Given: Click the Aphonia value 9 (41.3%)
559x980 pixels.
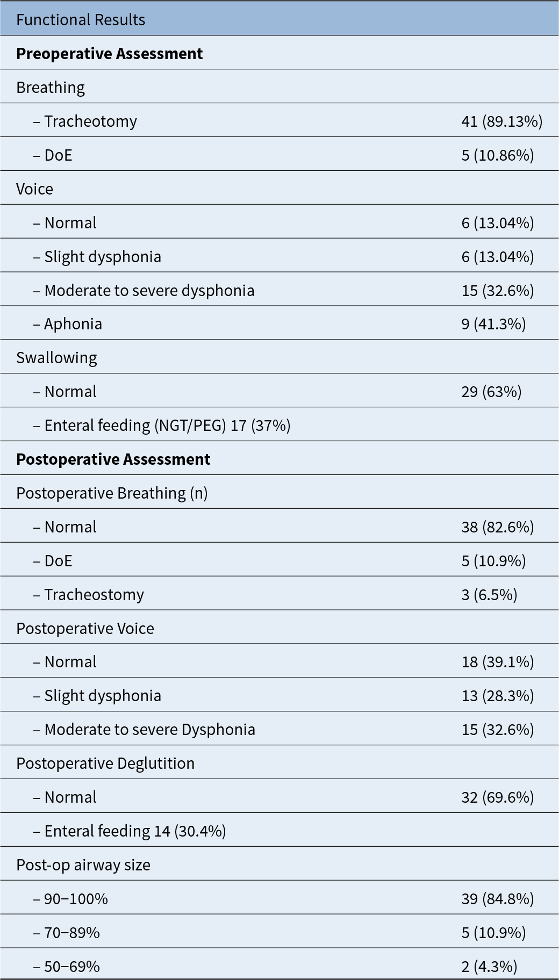Looking at the screenshot, I should coord(493,324).
